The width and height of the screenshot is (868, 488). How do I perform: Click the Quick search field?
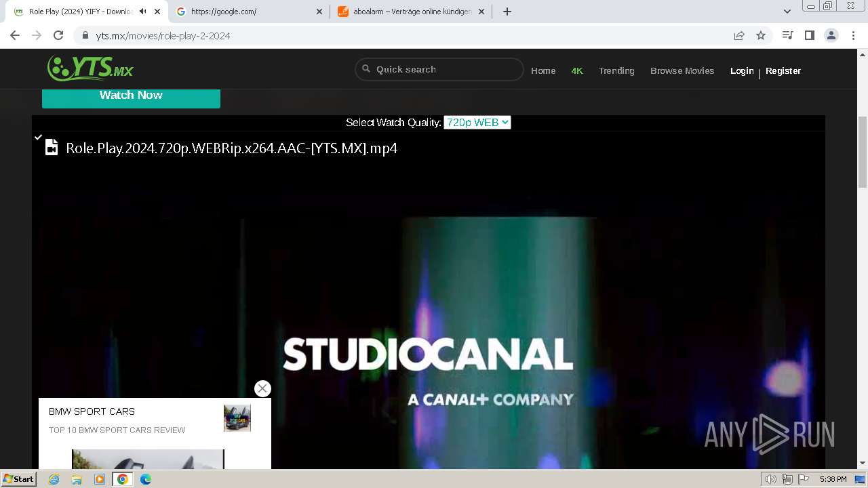[439, 69]
